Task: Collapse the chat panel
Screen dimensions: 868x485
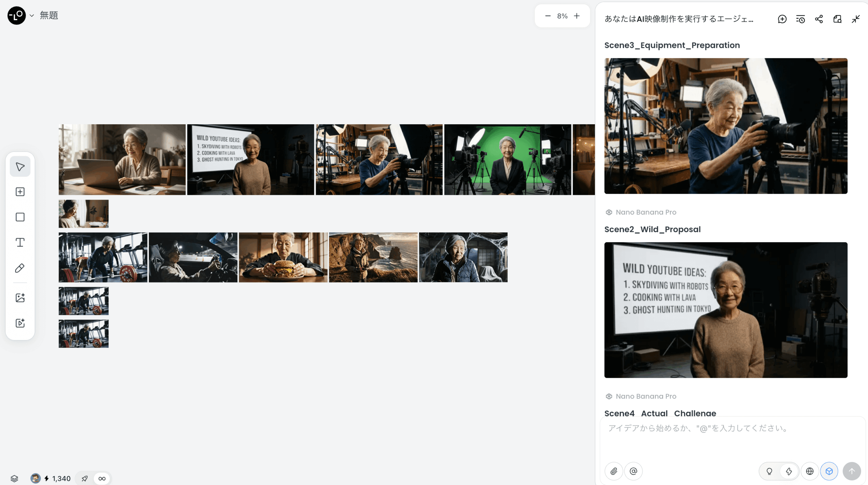Action: pyautogui.click(x=856, y=19)
